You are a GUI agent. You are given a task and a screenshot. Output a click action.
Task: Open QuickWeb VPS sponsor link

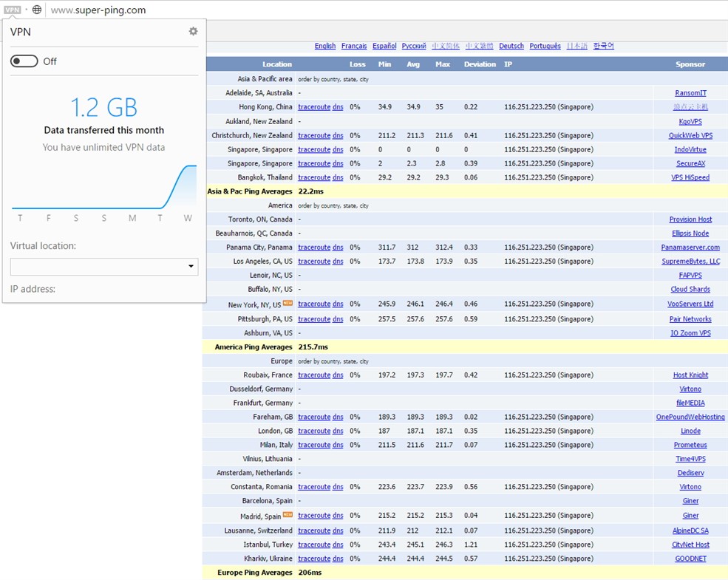point(690,135)
